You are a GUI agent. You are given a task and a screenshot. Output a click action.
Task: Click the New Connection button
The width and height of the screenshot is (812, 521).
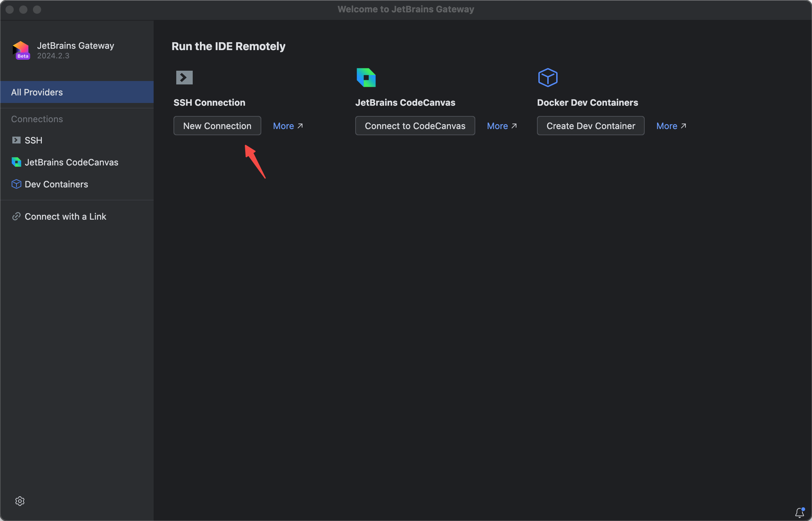217,126
